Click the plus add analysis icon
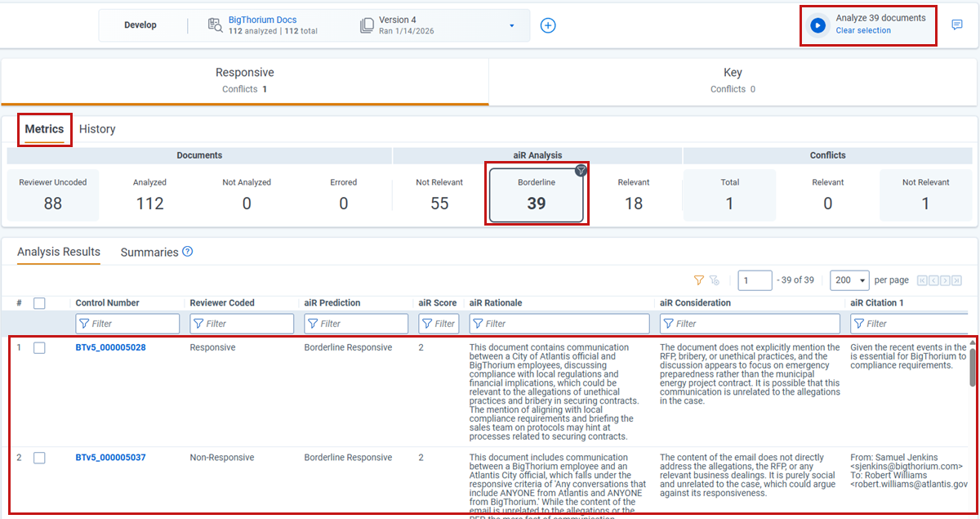This screenshot has height=519, width=980. click(x=549, y=25)
